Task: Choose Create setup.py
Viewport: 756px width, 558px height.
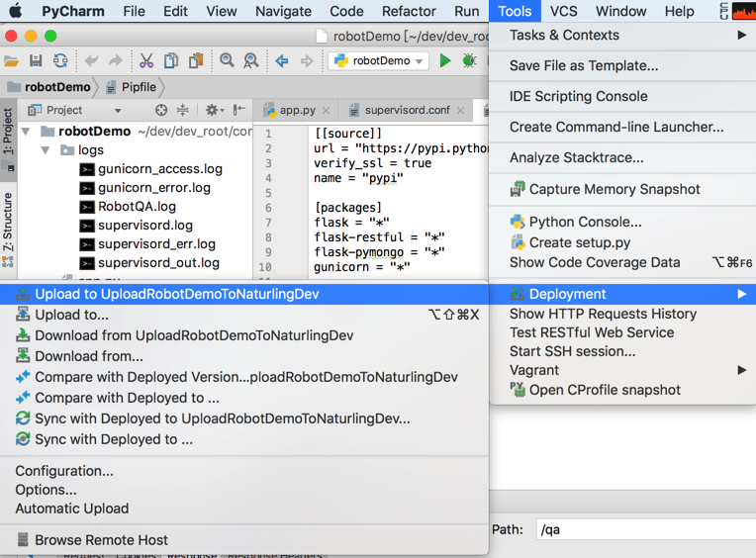Action: tap(622, 242)
